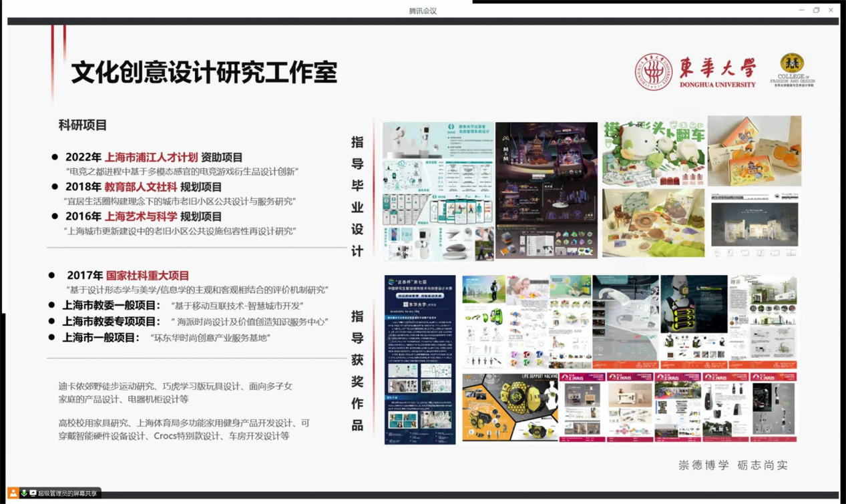This screenshot has height=504, width=846.
Task: Select the red 上海市浦江人才计划 text
Action: pyautogui.click(x=151, y=158)
